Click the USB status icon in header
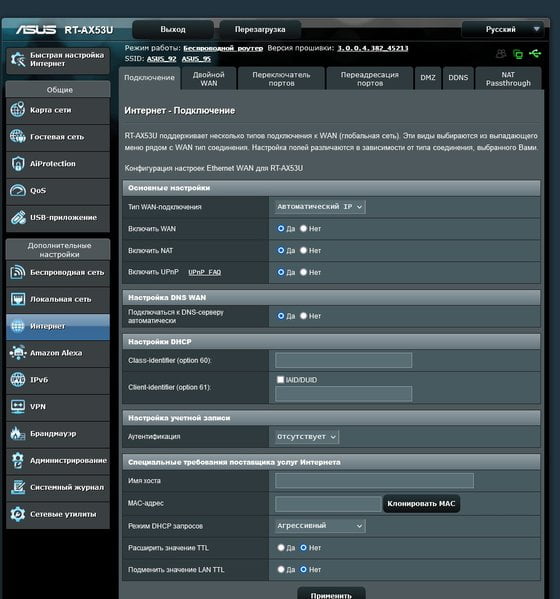The image size is (560, 599). click(535, 53)
